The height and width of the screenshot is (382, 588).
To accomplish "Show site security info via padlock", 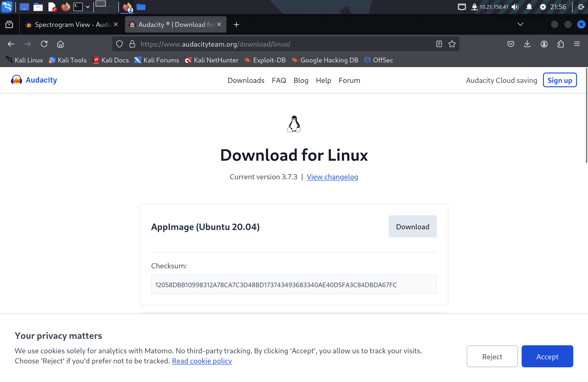I will pyautogui.click(x=133, y=44).
